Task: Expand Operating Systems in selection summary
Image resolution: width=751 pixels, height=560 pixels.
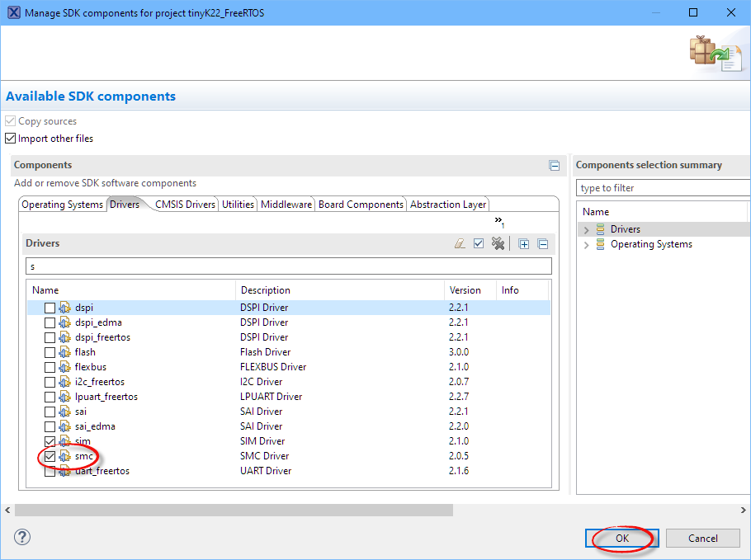Action: [587, 245]
